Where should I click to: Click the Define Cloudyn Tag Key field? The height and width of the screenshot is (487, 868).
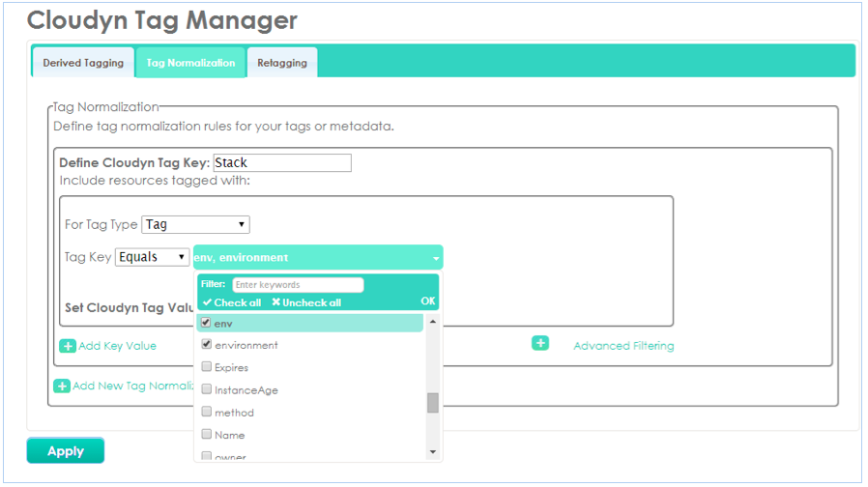click(x=282, y=162)
